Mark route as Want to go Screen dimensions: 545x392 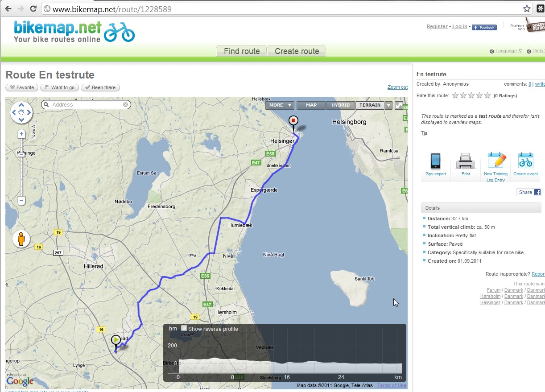[x=59, y=87]
